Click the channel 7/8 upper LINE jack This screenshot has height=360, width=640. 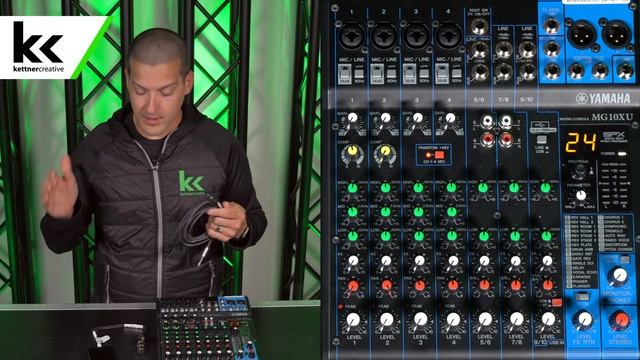coord(503,50)
